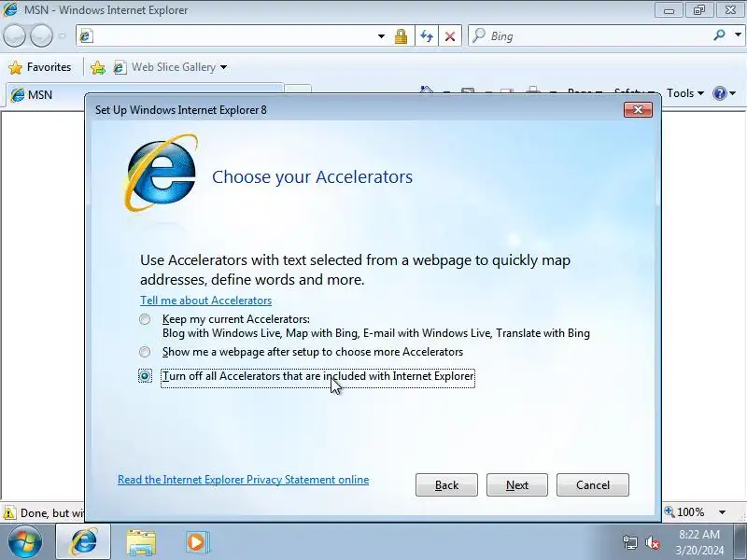Viewport: 747px width, 560px height.
Task: Open Windows Explorer from taskbar
Action: [x=141, y=542]
